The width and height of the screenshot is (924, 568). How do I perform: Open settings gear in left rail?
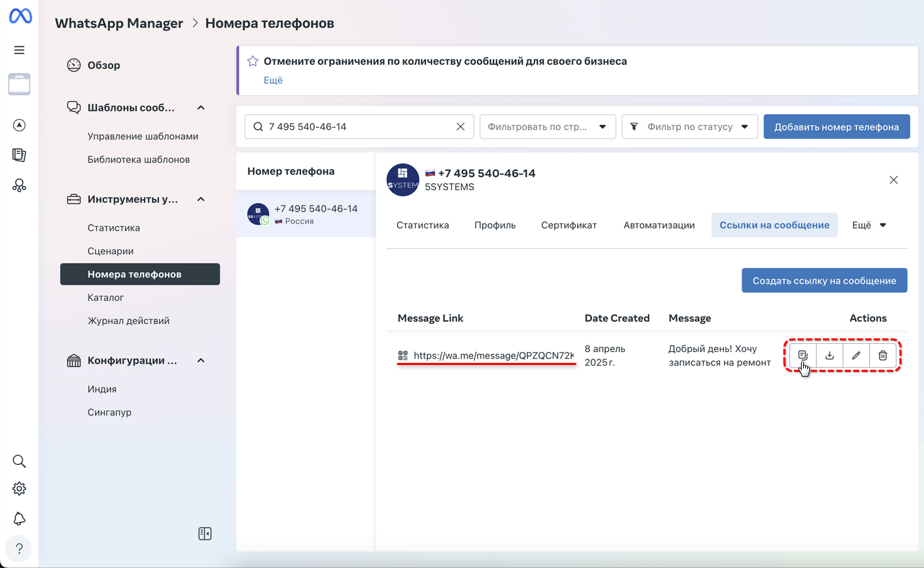[19, 489]
